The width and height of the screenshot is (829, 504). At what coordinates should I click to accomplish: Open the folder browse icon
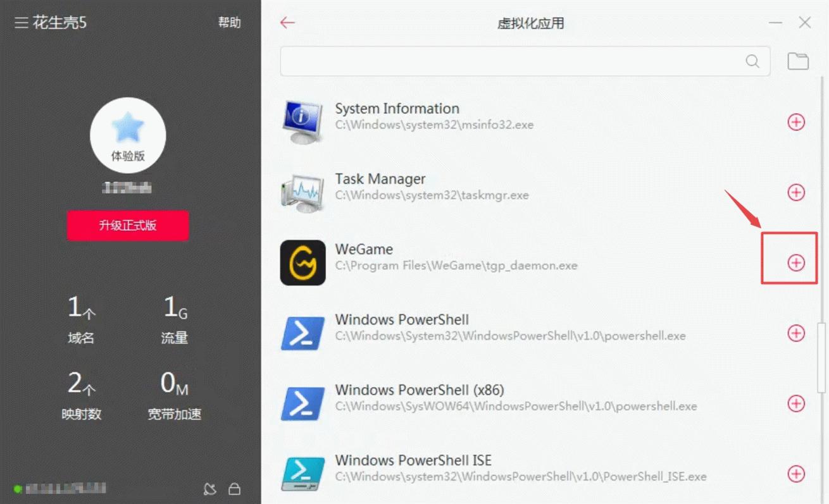pos(798,61)
